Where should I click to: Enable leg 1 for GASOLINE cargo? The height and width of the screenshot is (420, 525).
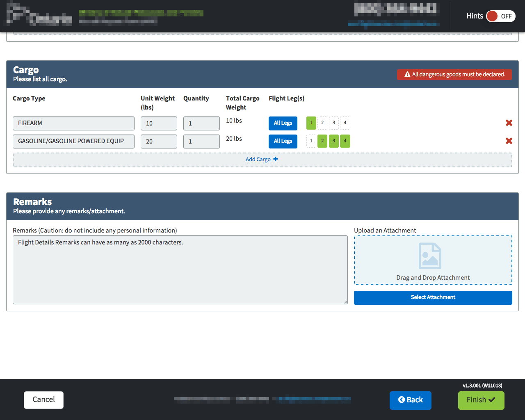coord(311,141)
